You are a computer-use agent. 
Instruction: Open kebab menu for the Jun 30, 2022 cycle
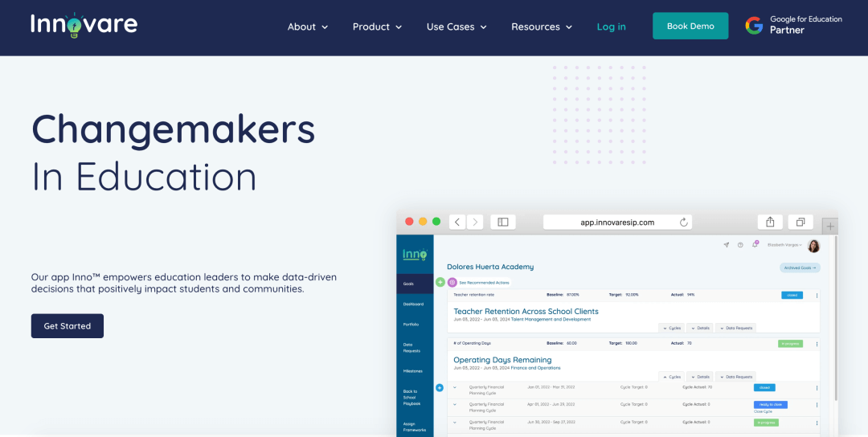817,423
